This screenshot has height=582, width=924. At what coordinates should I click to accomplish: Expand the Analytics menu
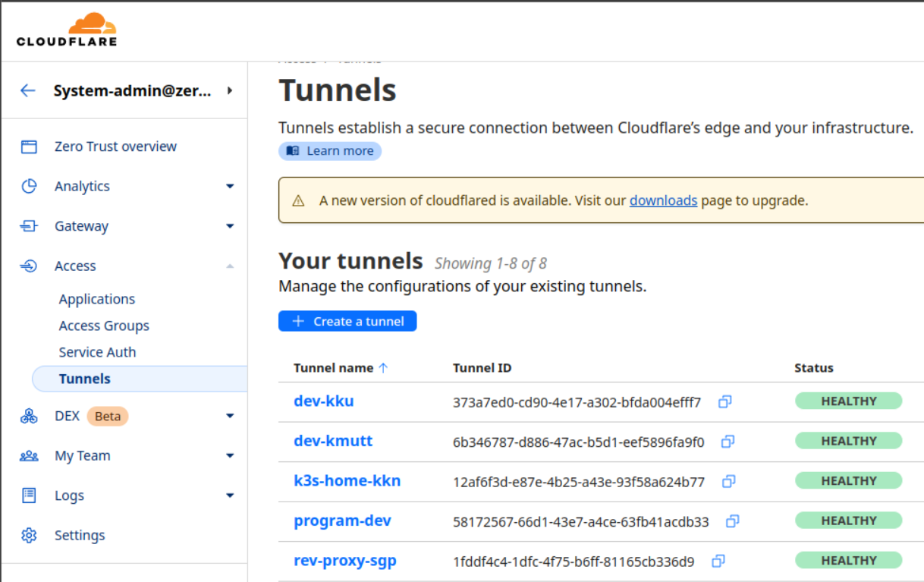pos(230,187)
